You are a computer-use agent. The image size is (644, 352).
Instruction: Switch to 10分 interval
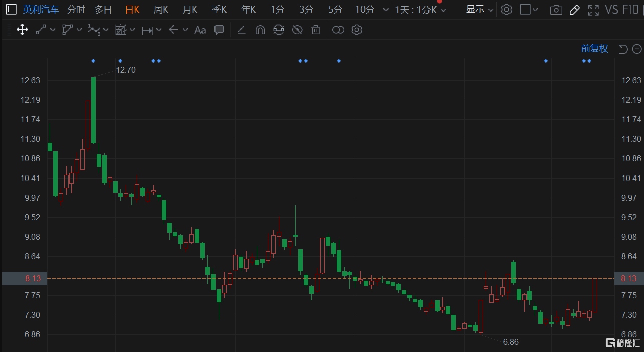(x=365, y=9)
